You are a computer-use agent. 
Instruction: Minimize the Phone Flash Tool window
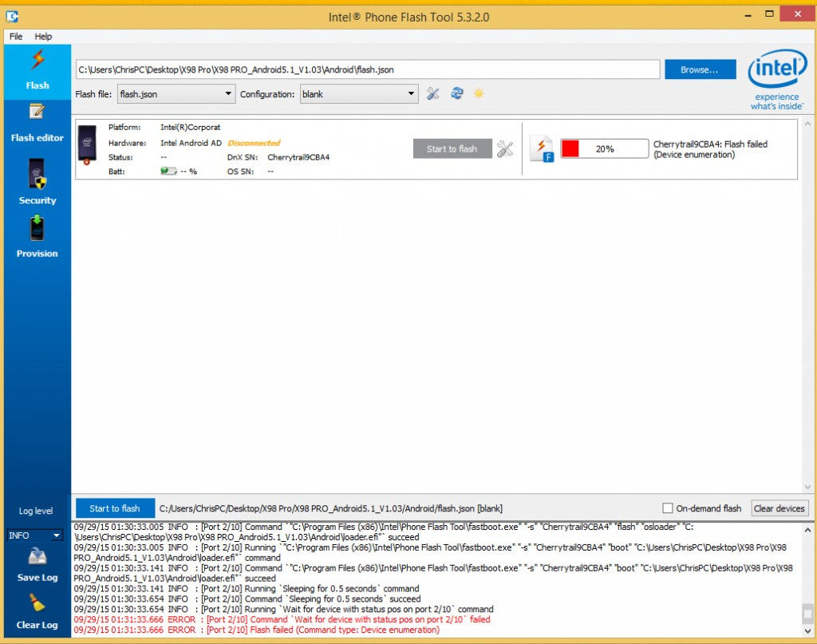748,15
